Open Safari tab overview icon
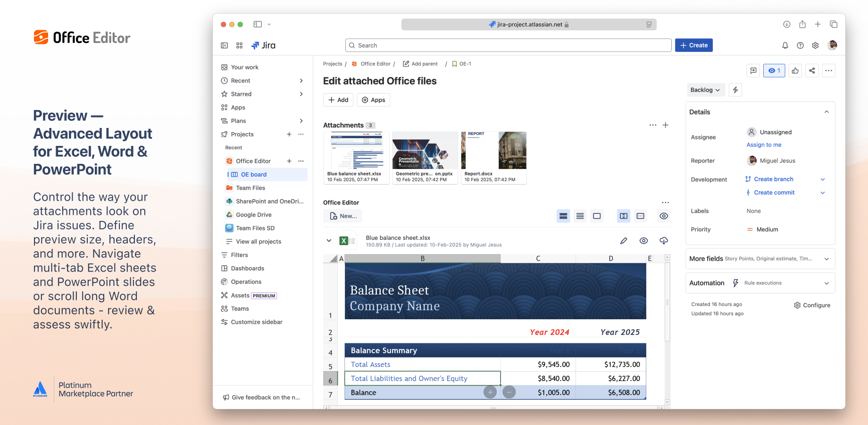This screenshot has height=425, width=868. pyautogui.click(x=834, y=24)
